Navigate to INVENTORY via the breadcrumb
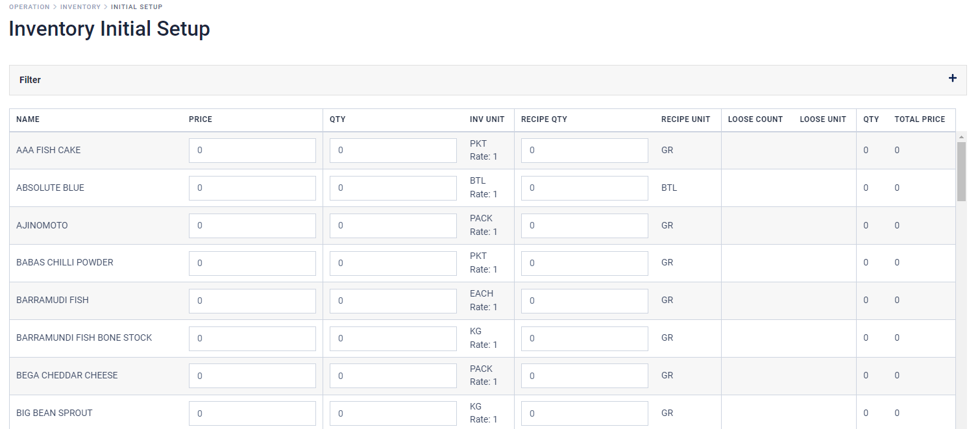 tap(80, 6)
